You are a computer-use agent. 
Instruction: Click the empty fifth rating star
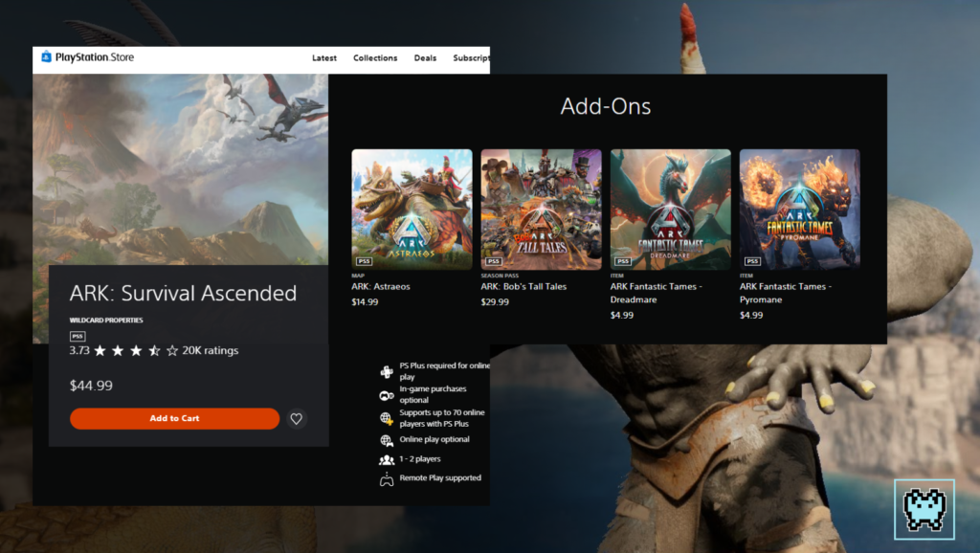(172, 350)
